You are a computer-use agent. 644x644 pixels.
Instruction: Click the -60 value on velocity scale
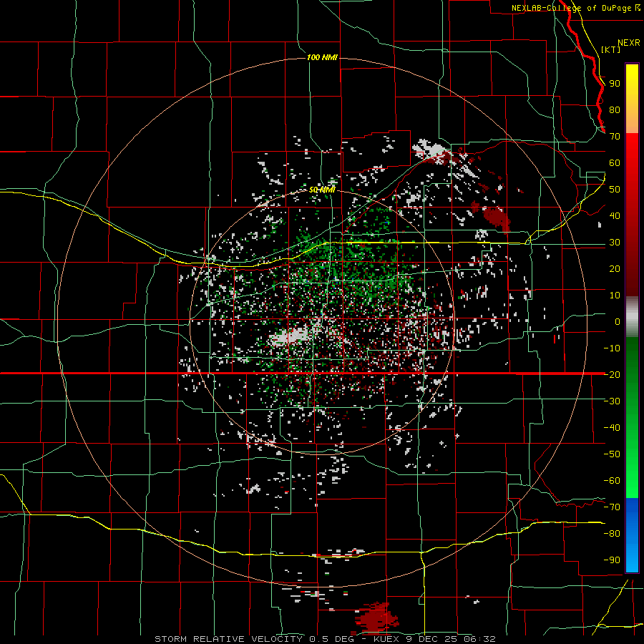(x=612, y=481)
